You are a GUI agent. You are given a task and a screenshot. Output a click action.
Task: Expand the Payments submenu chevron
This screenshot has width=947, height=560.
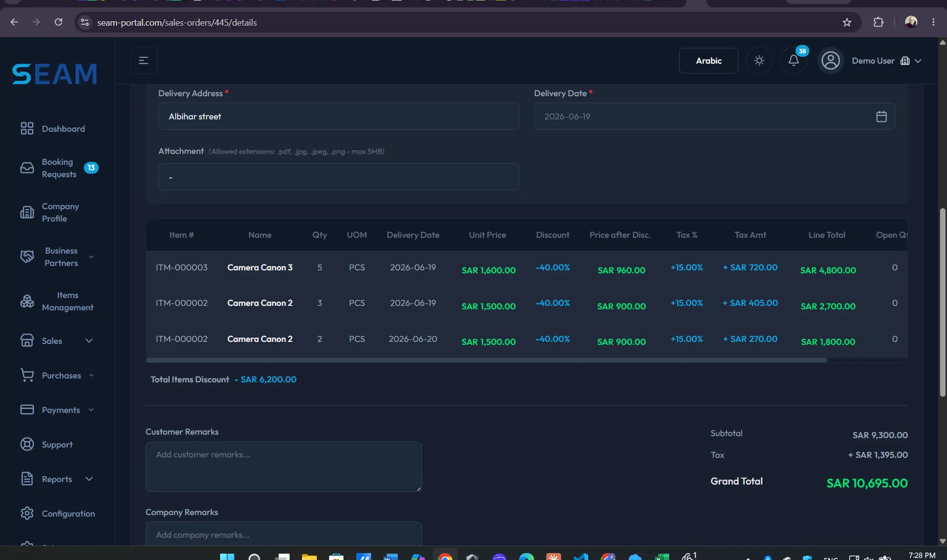tap(91, 410)
